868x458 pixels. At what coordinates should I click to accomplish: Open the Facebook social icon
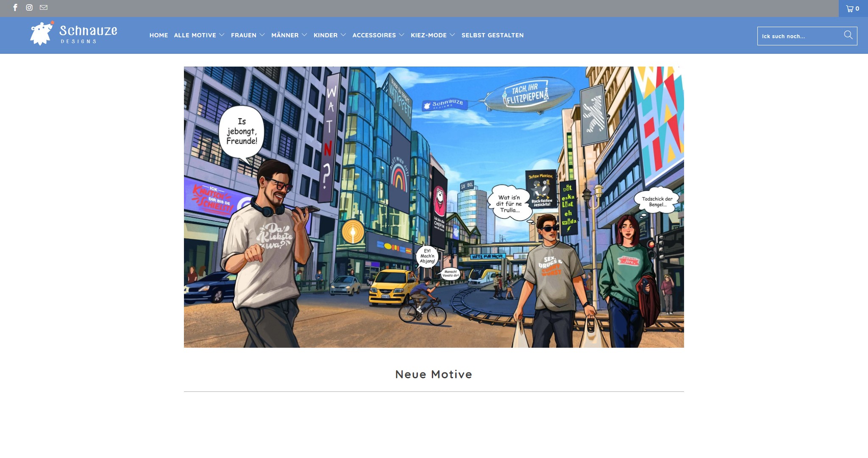(x=15, y=8)
